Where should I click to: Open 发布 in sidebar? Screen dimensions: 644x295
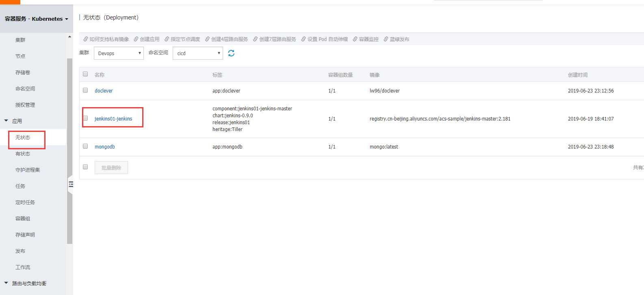(20, 251)
